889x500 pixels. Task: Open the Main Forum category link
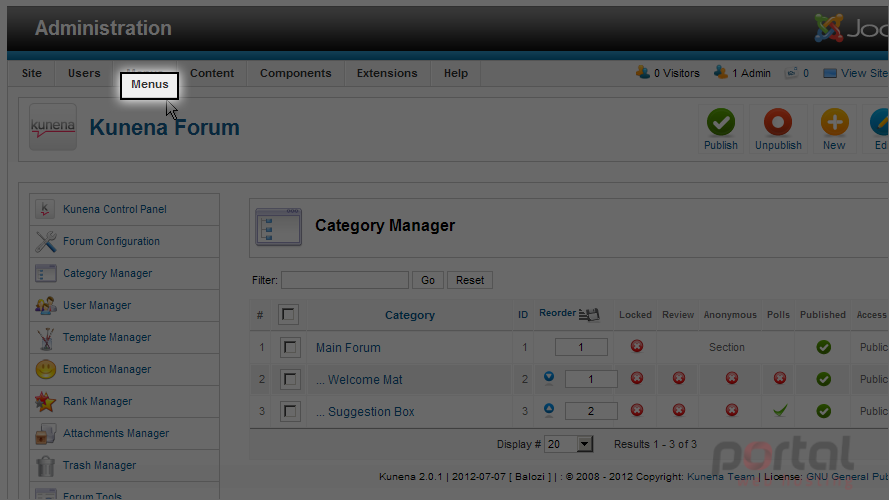348,348
